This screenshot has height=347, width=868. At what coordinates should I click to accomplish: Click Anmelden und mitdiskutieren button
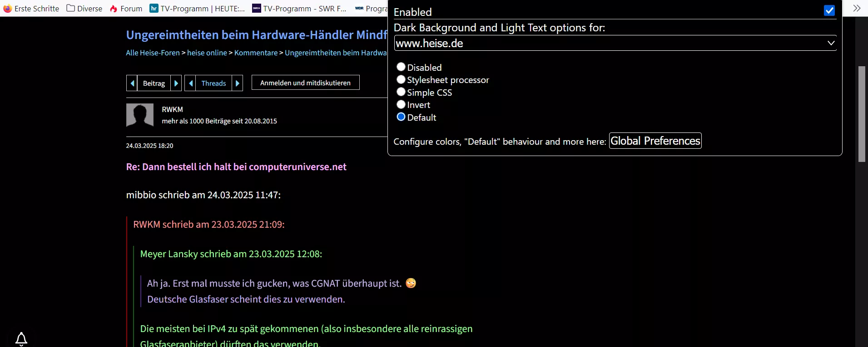[x=305, y=83]
